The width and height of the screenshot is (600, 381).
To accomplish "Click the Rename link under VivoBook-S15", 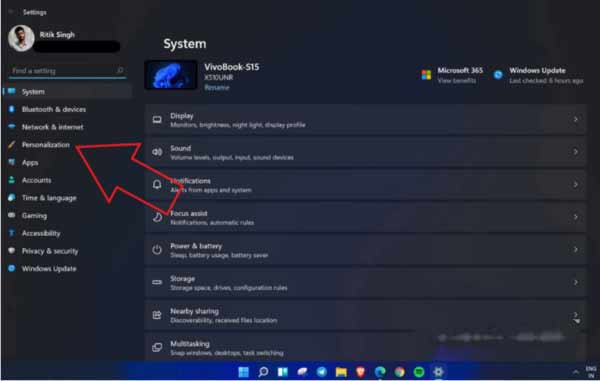I will point(217,88).
